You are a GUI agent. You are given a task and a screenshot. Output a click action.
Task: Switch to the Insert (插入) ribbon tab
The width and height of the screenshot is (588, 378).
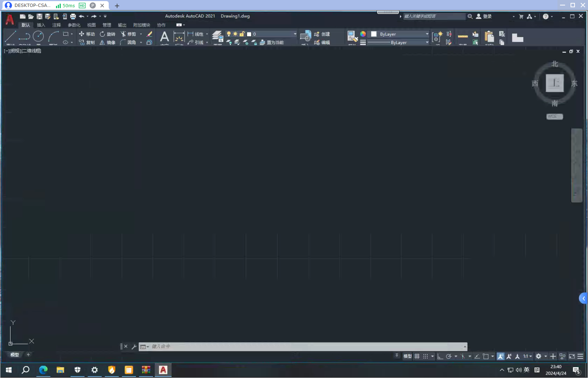point(41,25)
